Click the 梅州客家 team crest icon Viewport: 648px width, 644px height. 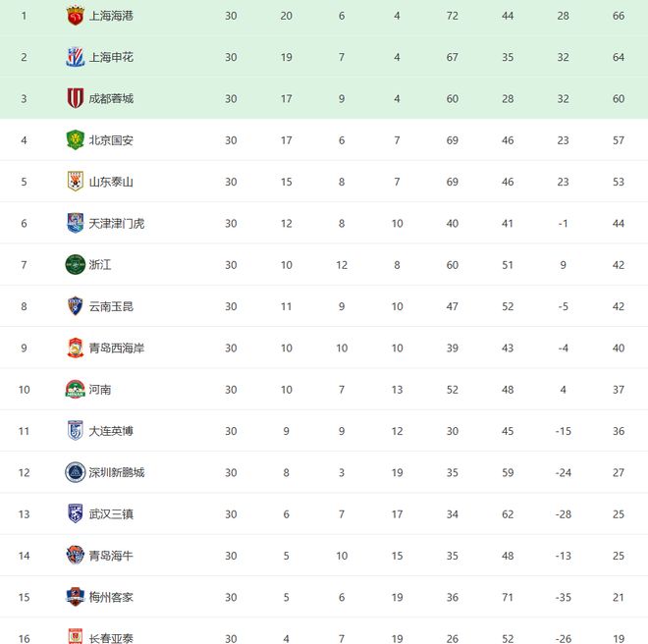(76, 597)
